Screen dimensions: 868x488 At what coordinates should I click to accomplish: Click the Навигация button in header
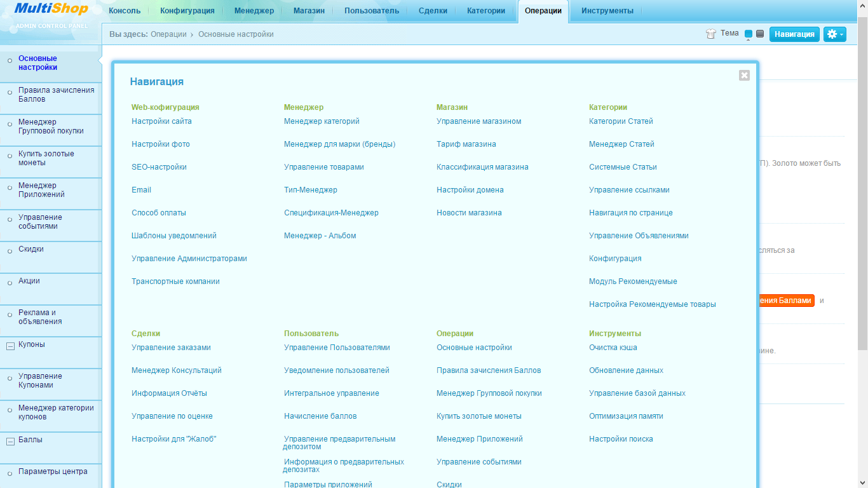tap(794, 34)
